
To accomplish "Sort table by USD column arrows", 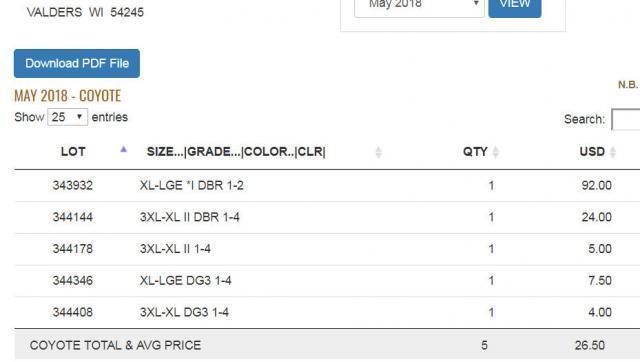I will pyautogui.click(x=613, y=152).
